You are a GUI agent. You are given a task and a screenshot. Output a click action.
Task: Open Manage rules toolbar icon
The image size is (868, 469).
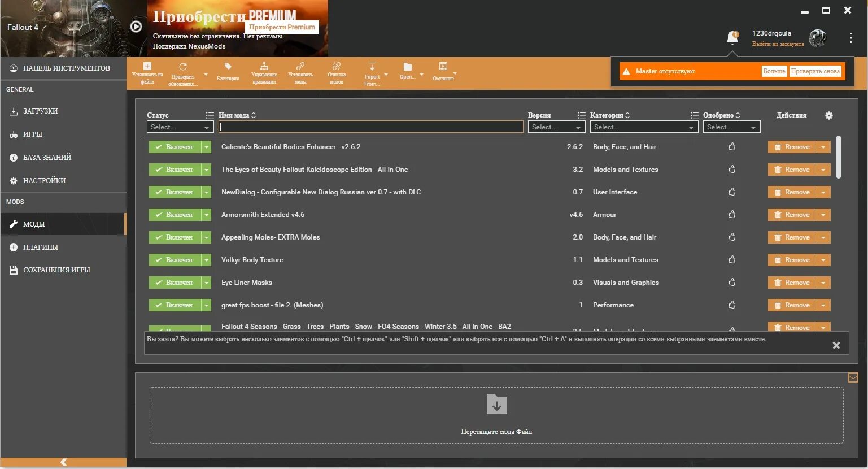pos(264,66)
